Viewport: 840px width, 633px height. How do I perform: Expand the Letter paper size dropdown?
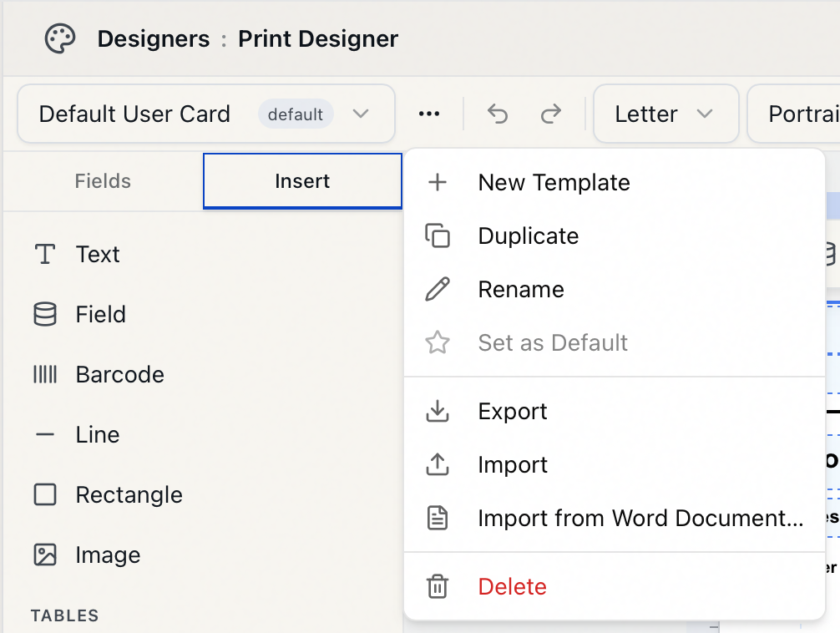tap(665, 114)
